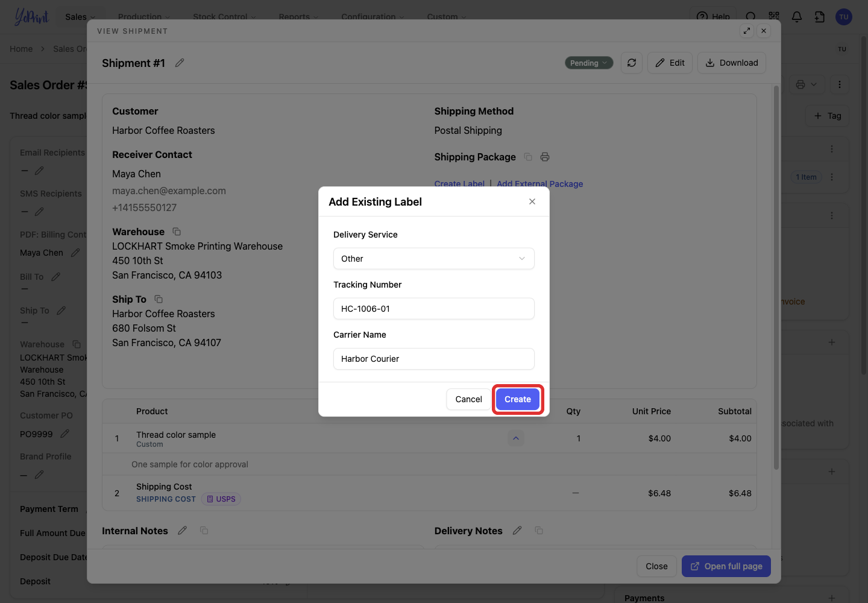
Task: Open the print options dropdown behind modal
Action: (x=807, y=84)
